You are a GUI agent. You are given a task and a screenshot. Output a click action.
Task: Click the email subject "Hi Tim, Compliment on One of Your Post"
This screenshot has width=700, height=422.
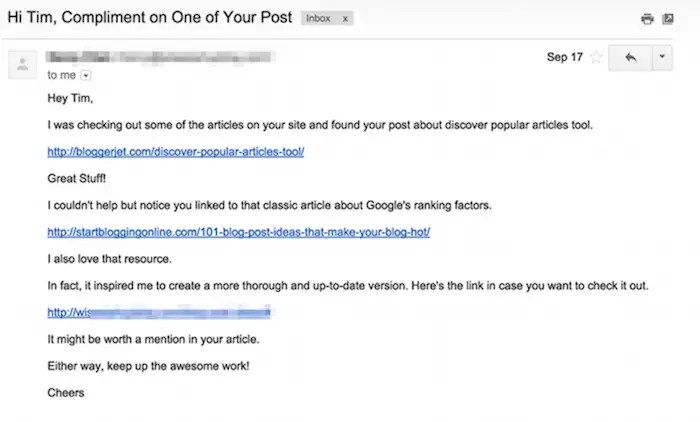click(148, 19)
